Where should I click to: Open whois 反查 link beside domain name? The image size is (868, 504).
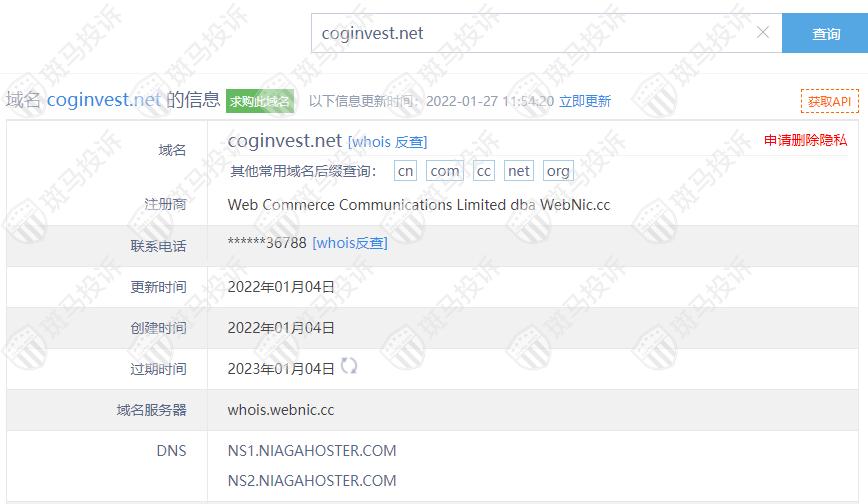[x=388, y=142]
